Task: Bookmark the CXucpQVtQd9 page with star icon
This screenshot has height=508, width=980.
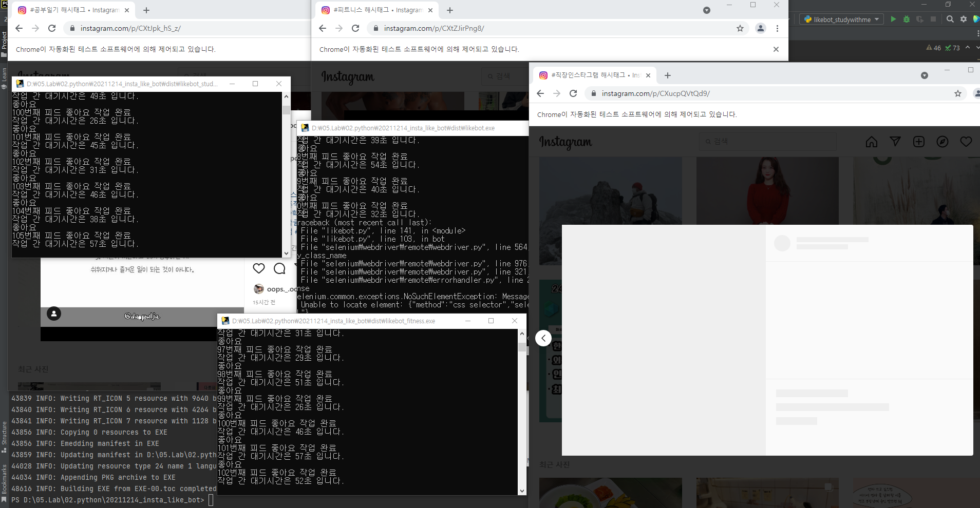Action: click(958, 93)
